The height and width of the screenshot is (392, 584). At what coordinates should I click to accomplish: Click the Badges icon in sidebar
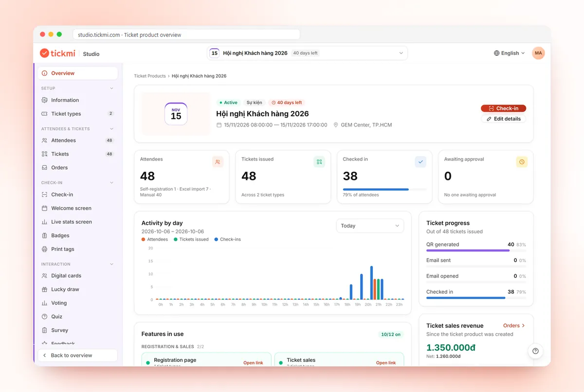pos(45,235)
